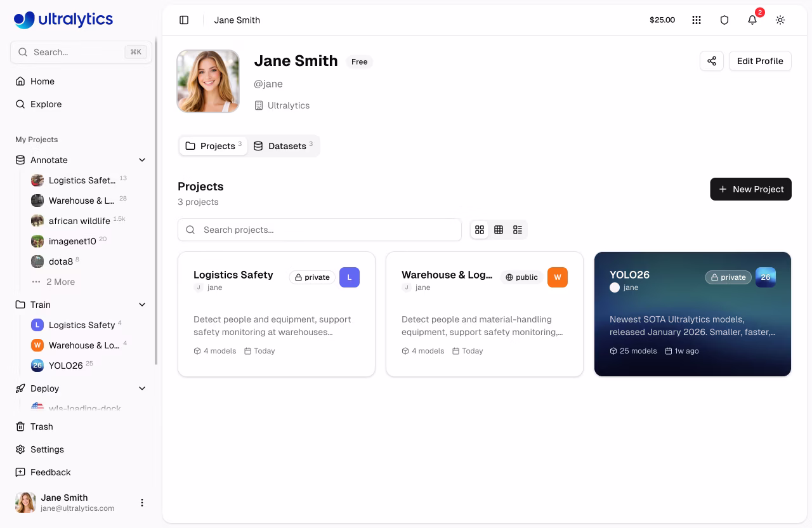Open the $25.00 account balance

(x=662, y=20)
